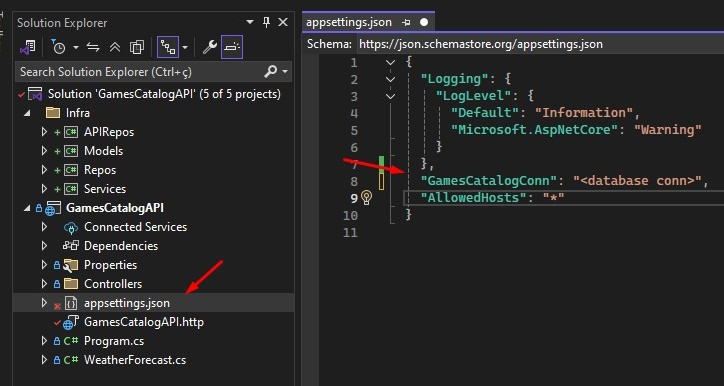This screenshot has height=386, width=724.
Task: Click the globe icon of GamesCatalogAPI.http
Action: [x=70, y=322]
